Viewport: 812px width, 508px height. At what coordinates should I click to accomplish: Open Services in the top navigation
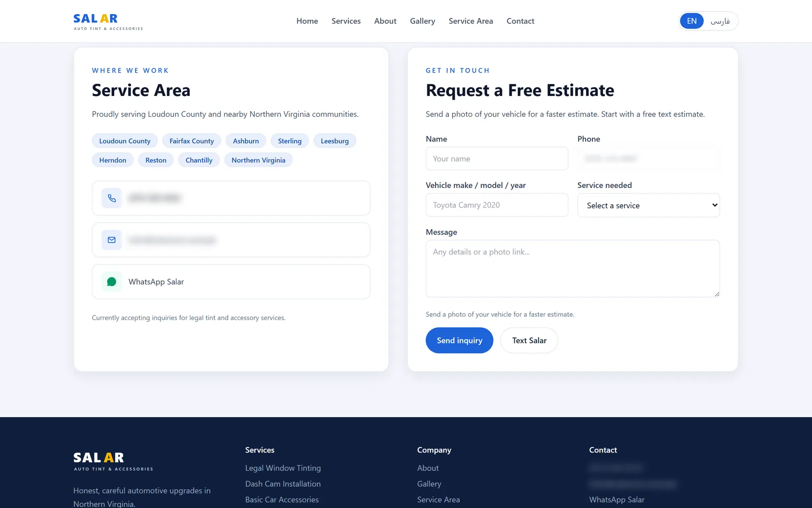click(x=346, y=21)
